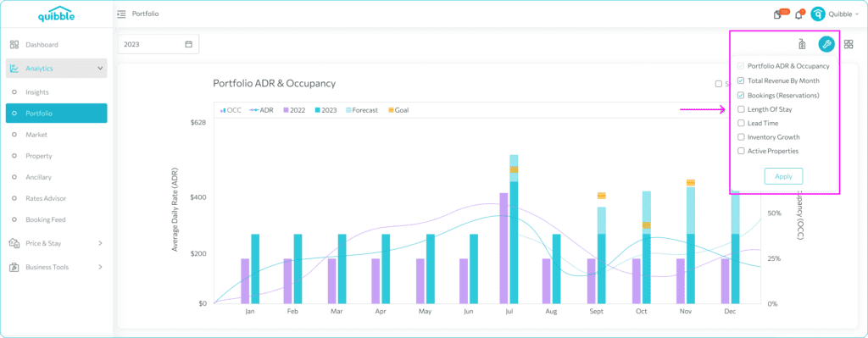The width and height of the screenshot is (868, 338).
Task: Open Booking Feed page
Action: pyautogui.click(x=46, y=219)
